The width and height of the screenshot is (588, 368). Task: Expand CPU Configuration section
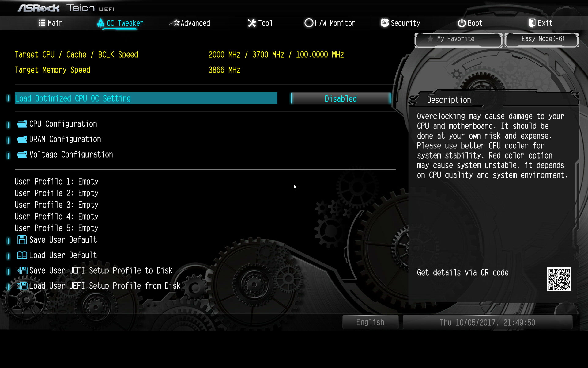click(x=63, y=123)
